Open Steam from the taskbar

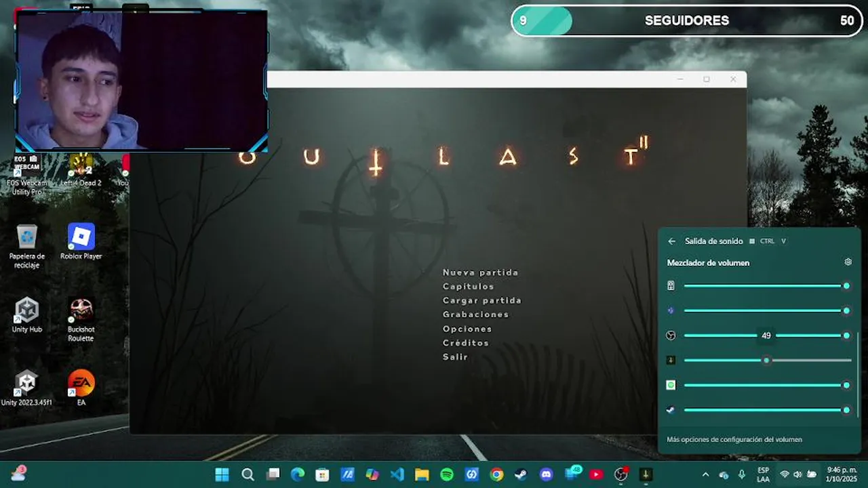[x=521, y=474]
